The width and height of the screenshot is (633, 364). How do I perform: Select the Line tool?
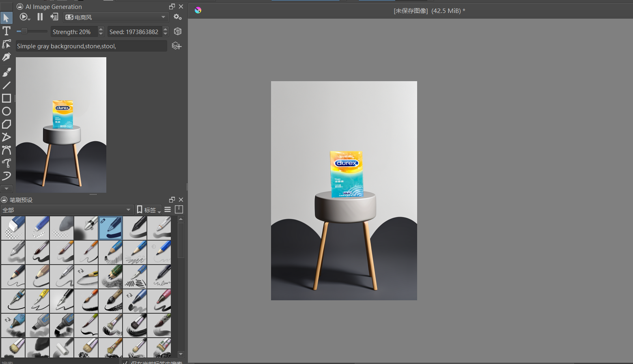[6, 85]
